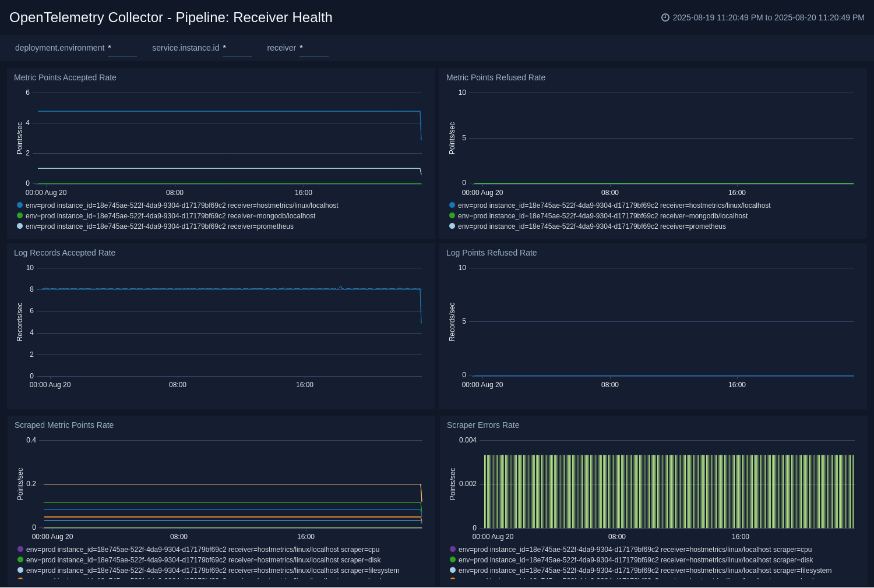Toggle prometheus light-blue swatch in Refused Rate legend
Viewport: 874px width, 588px height.
point(452,226)
